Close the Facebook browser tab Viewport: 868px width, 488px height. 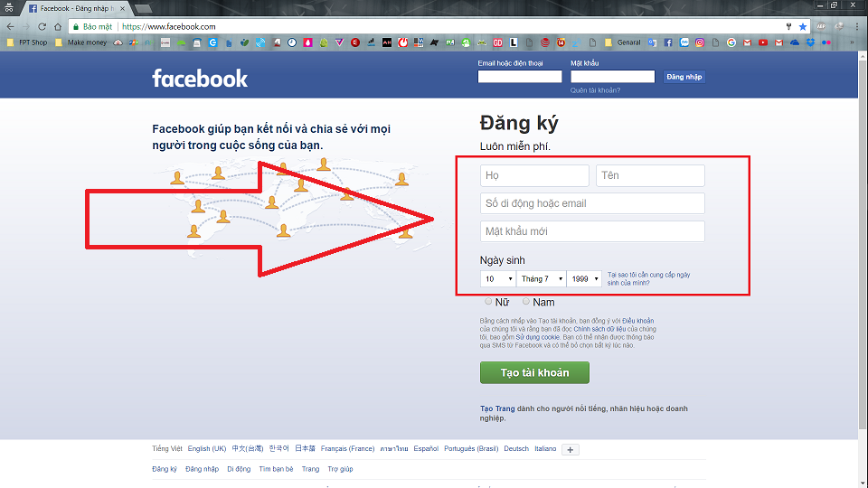122,8
